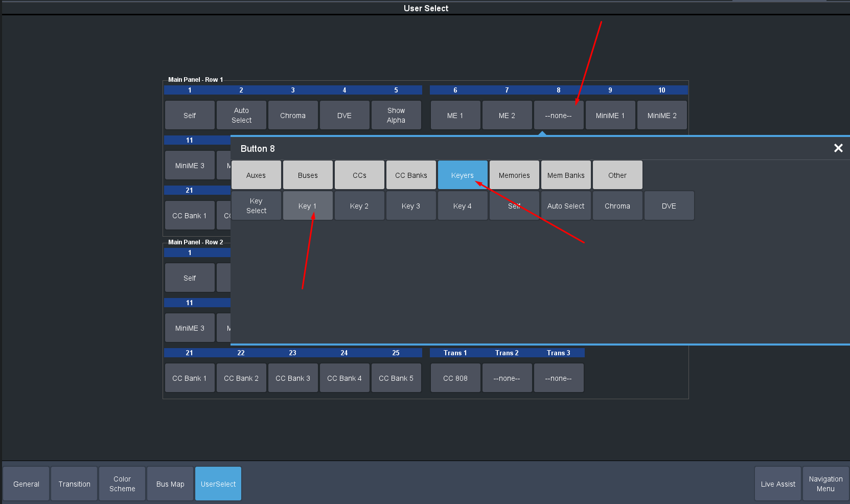The width and height of the screenshot is (850, 504).
Task: Open the Trans 3 --none-- assignment
Action: 558,378
